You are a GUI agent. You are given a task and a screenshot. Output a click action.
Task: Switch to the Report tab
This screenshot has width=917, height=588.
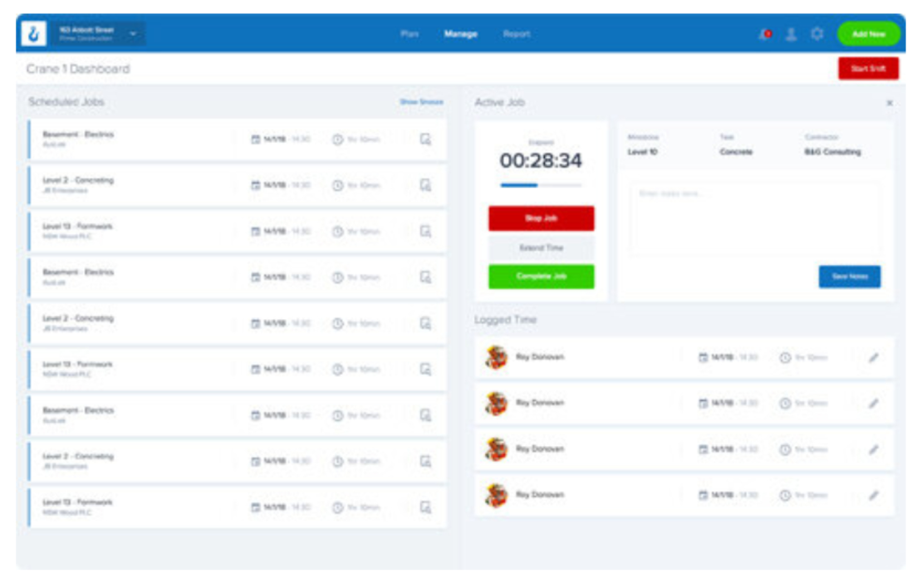[516, 34]
